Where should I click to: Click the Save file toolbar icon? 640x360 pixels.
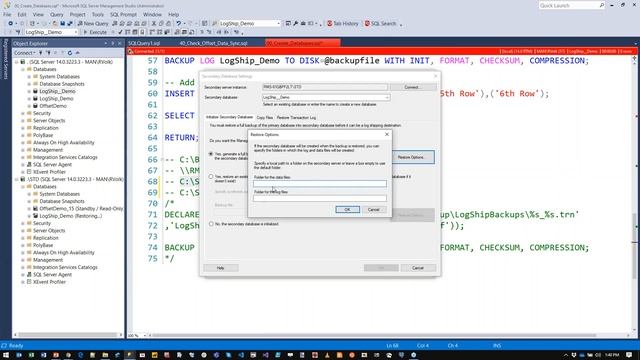point(62,24)
